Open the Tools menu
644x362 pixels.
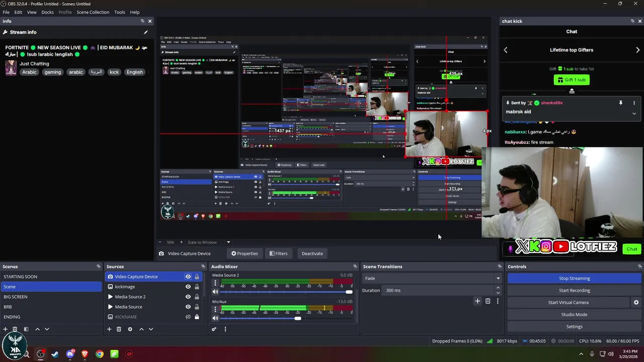[x=120, y=12]
